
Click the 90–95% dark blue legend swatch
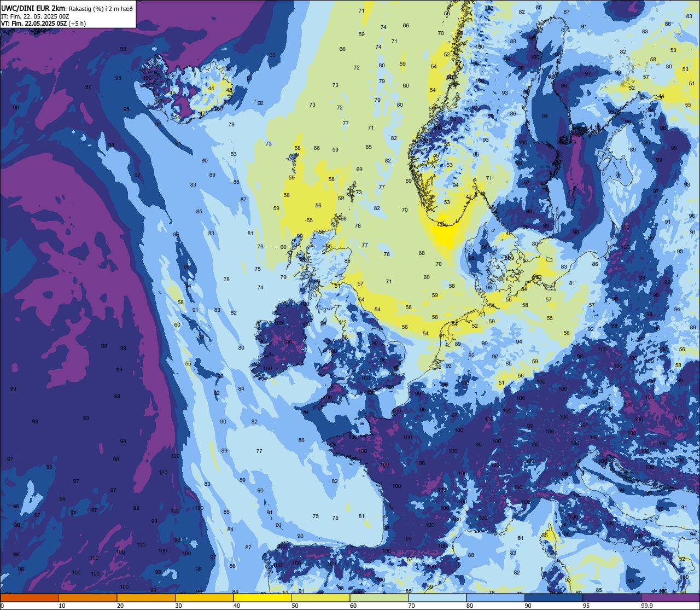coord(553,597)
